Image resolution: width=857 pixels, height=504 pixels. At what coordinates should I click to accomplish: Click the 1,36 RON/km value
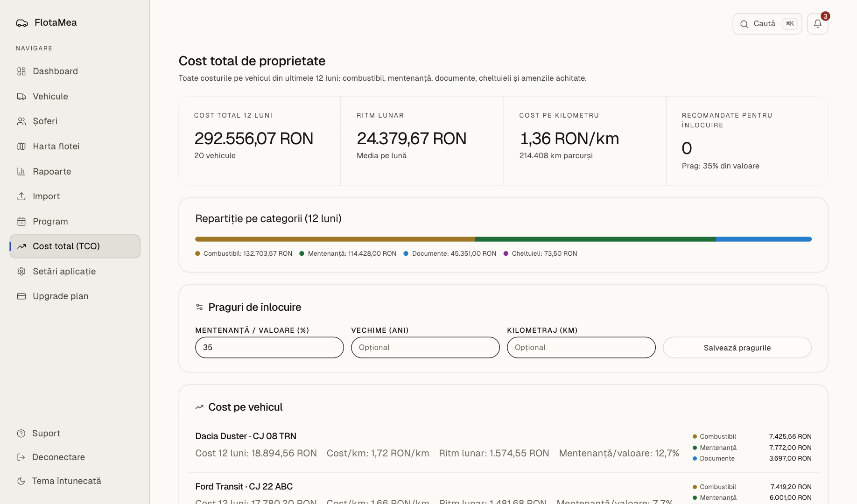pos(569,139)
